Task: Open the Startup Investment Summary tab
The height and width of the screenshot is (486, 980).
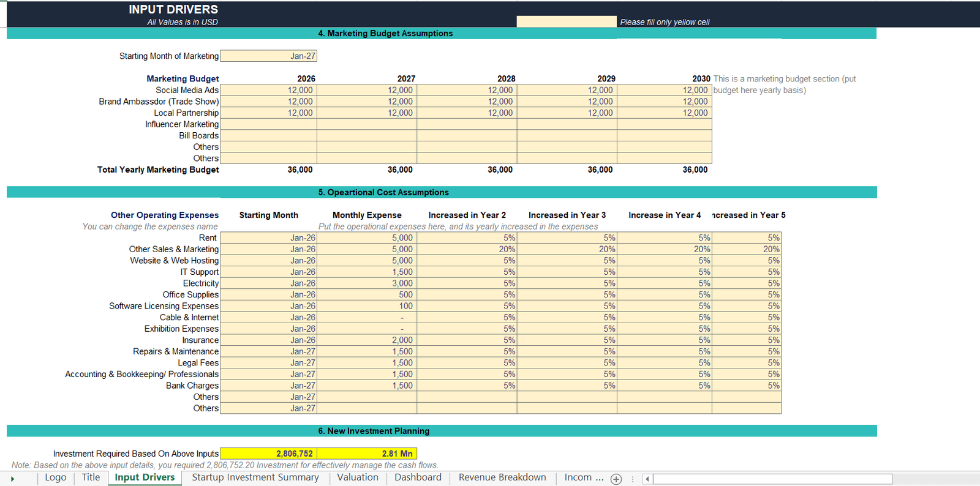Action: click(255, 477)
